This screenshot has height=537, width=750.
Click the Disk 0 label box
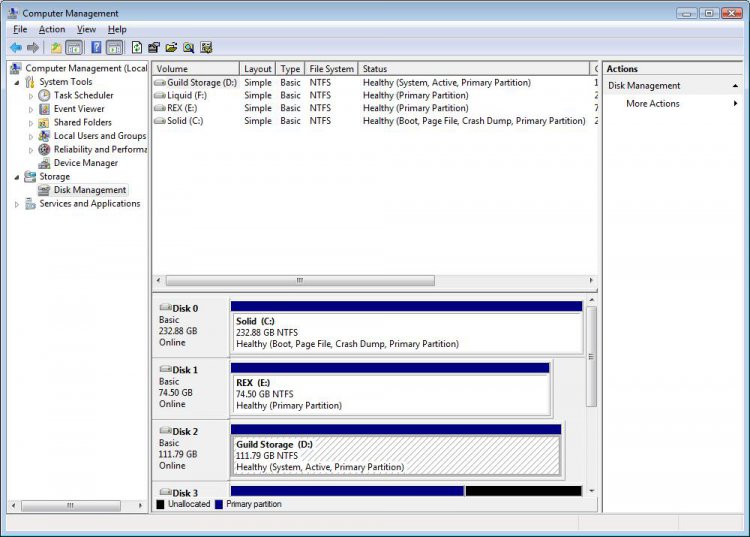pyautogui.click(x=191, y=326)
